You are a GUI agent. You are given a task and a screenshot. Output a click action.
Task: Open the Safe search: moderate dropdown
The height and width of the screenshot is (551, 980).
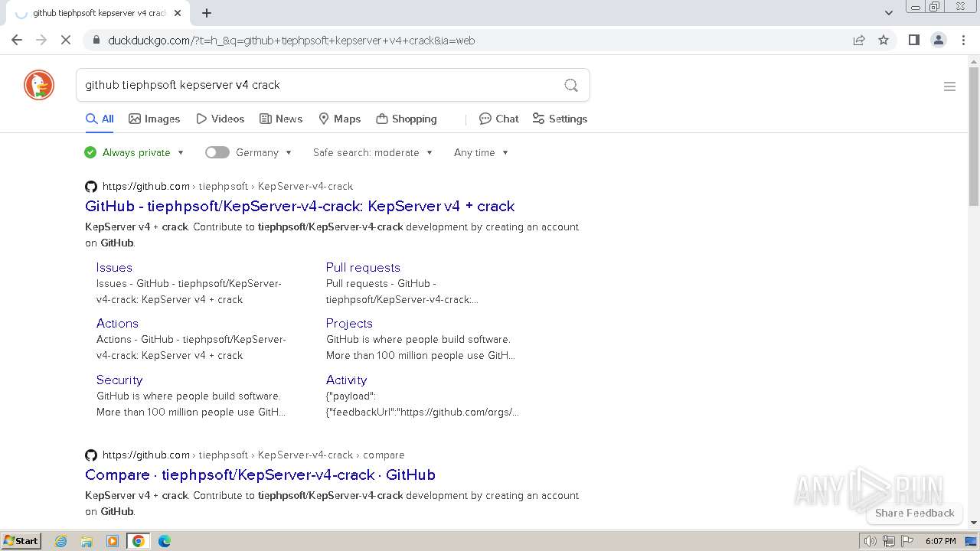[373, 152]
